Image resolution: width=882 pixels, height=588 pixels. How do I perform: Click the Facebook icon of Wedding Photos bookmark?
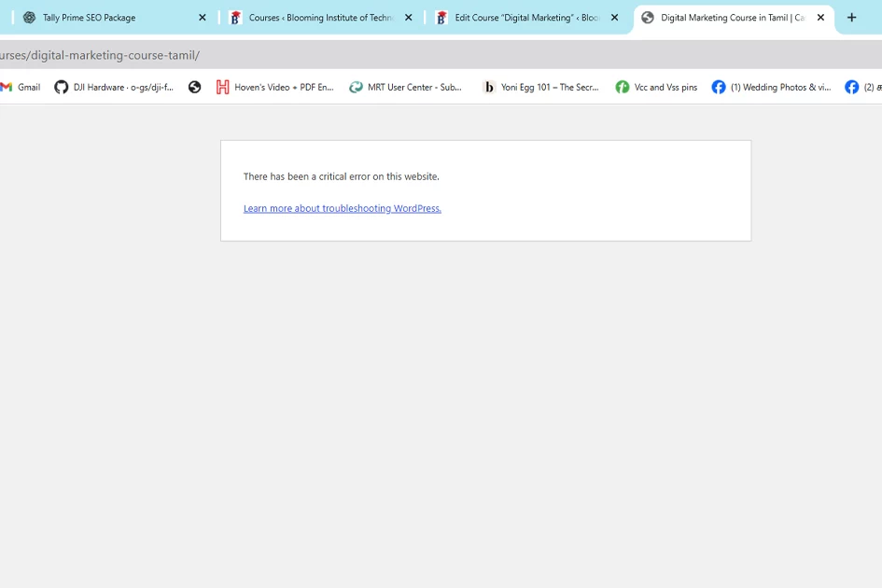coord(719,87)
